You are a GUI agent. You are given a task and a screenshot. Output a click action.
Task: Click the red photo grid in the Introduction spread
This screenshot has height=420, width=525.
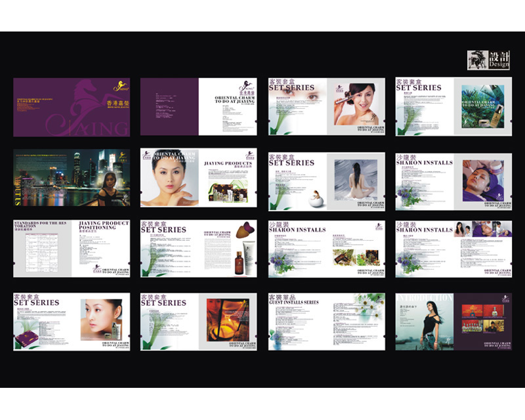click(x=483, y=318)
